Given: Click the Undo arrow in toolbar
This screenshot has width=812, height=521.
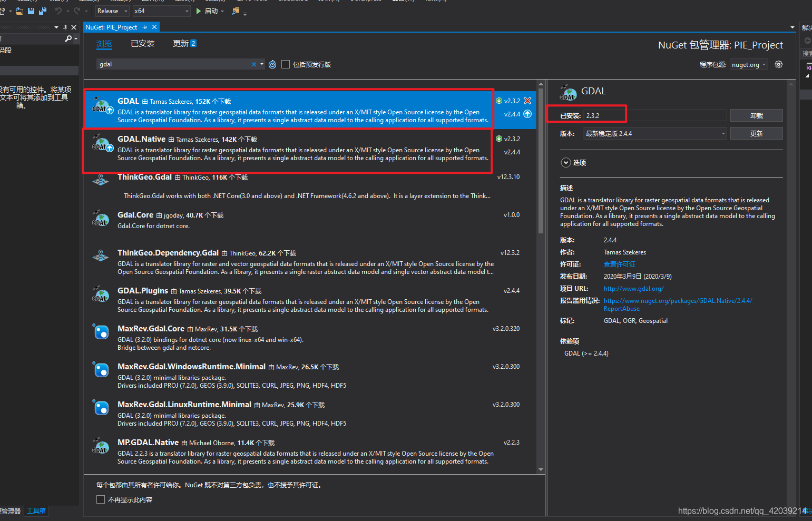Looking at the screenshot, I should click(x=58, y=11).
